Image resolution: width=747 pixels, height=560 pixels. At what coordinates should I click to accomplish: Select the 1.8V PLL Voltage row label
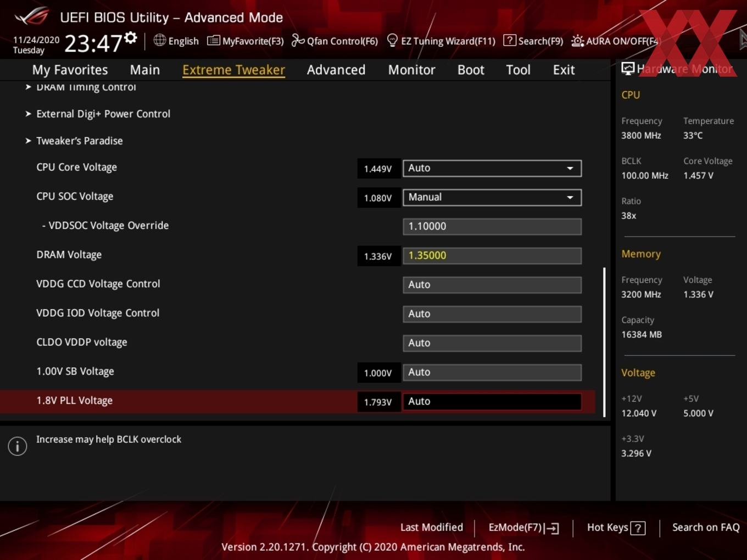click(74, 400)
